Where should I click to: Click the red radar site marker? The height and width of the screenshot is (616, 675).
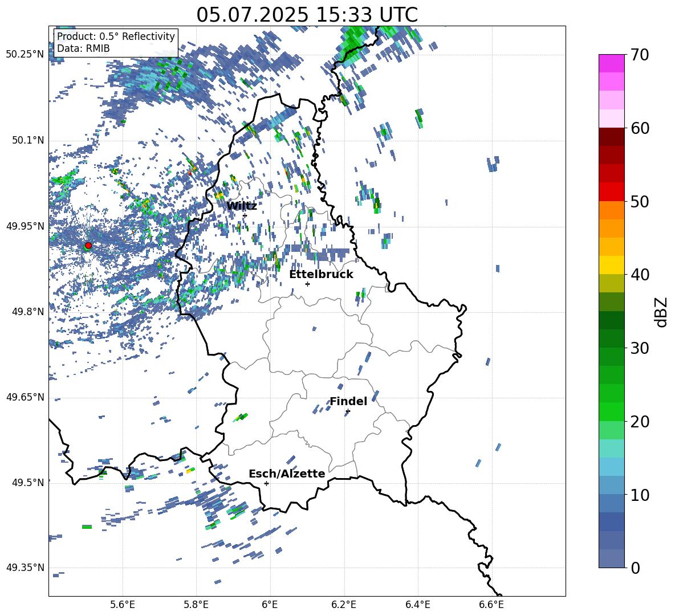(88, 246)
